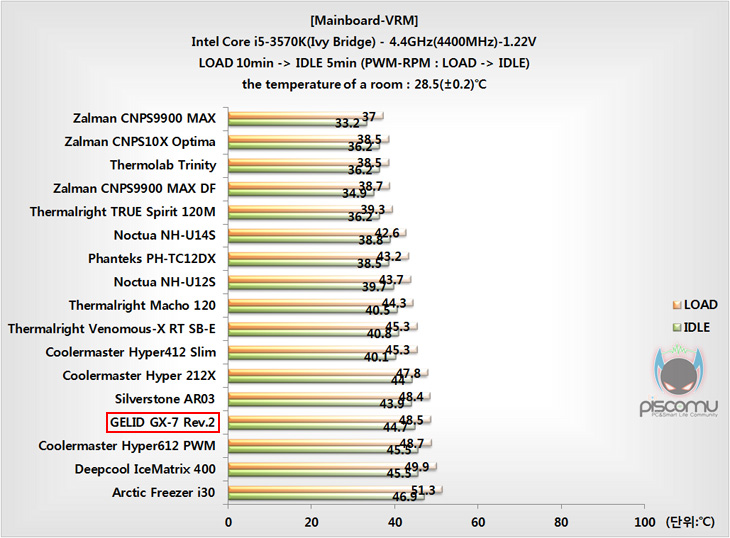Screen dimensions: 730x538
Task: Click the [Mainboard-VRM] chart title
Action: point(364,20)
